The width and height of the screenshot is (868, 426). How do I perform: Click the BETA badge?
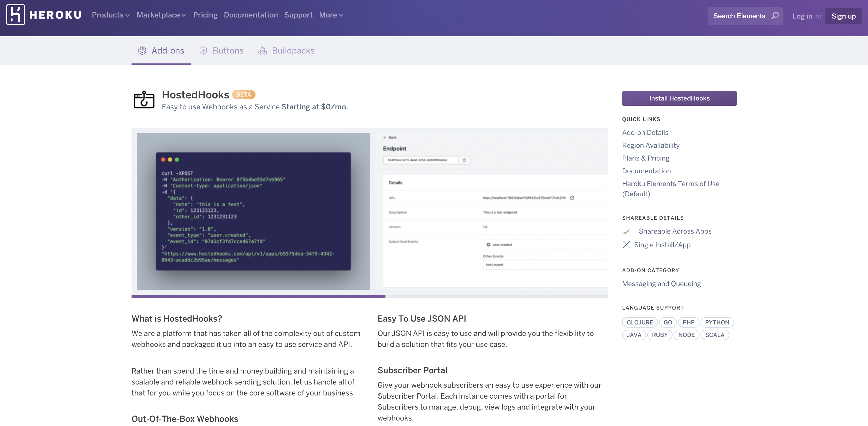[x=243, y=95]
